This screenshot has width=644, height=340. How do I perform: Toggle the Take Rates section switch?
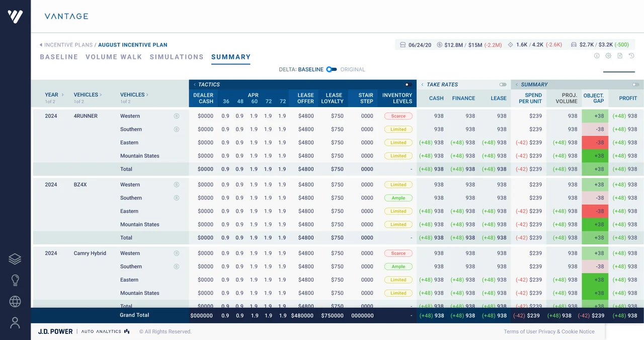click(503, 84)
